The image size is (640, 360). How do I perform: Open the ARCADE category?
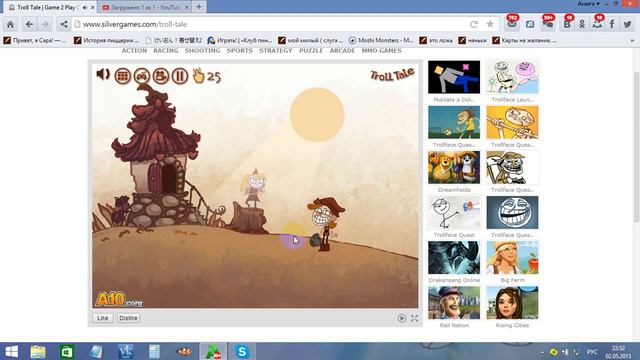pyautogui.click(x=342, y=51)
